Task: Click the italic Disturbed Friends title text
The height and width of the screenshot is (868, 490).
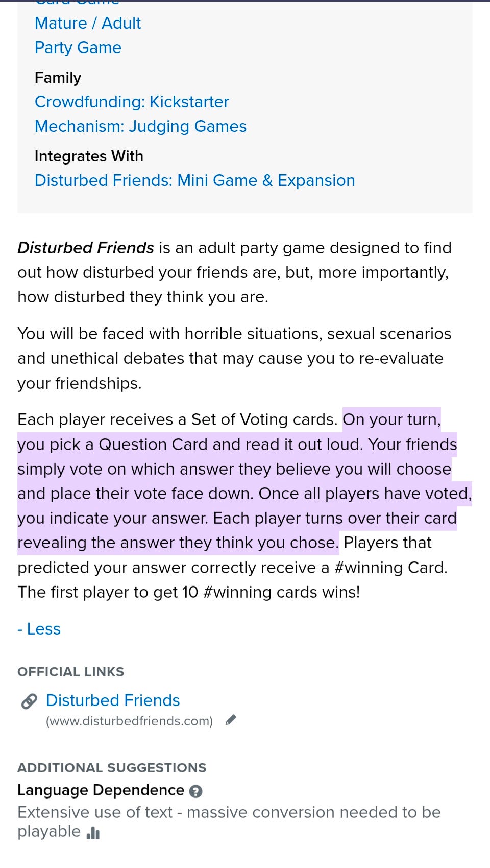Action: 86,248
